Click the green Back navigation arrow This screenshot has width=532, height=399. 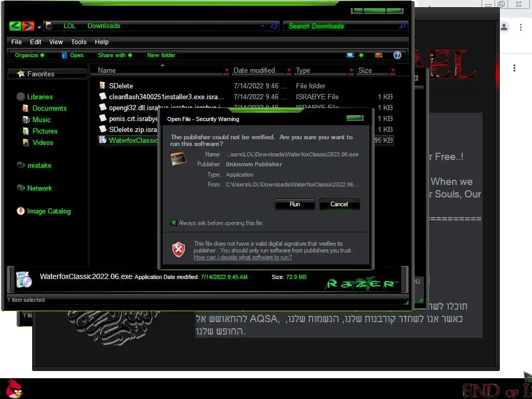(x=15, y=26)
